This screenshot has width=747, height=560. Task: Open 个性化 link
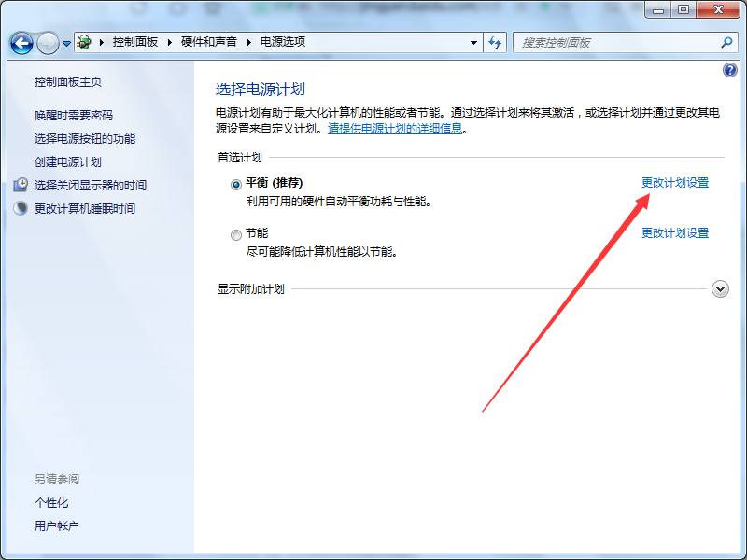(x=51, y=503)
